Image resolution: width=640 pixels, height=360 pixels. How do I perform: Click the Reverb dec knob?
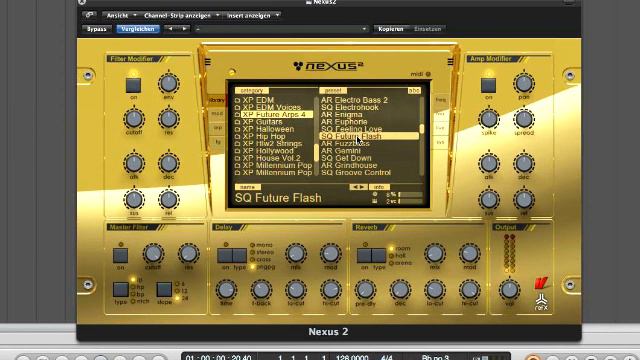click(x=400, y=290)
